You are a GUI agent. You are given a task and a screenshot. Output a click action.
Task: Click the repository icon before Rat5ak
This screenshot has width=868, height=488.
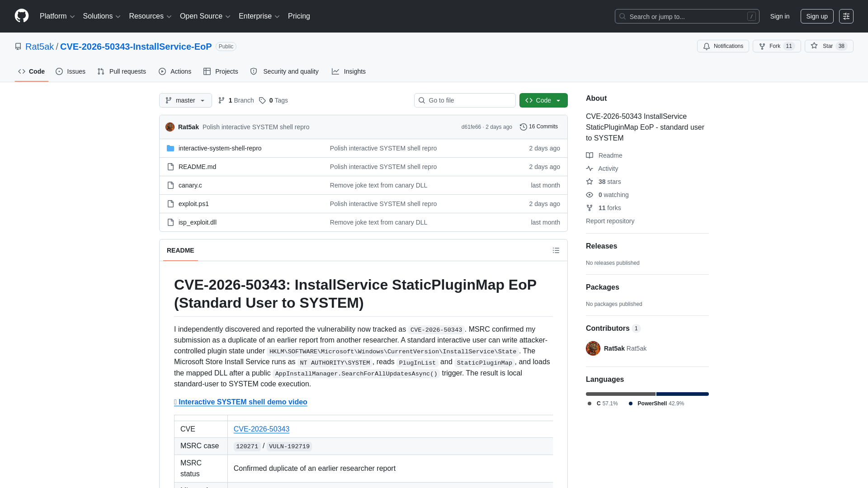pyautogui.click(x=18, y=47)
